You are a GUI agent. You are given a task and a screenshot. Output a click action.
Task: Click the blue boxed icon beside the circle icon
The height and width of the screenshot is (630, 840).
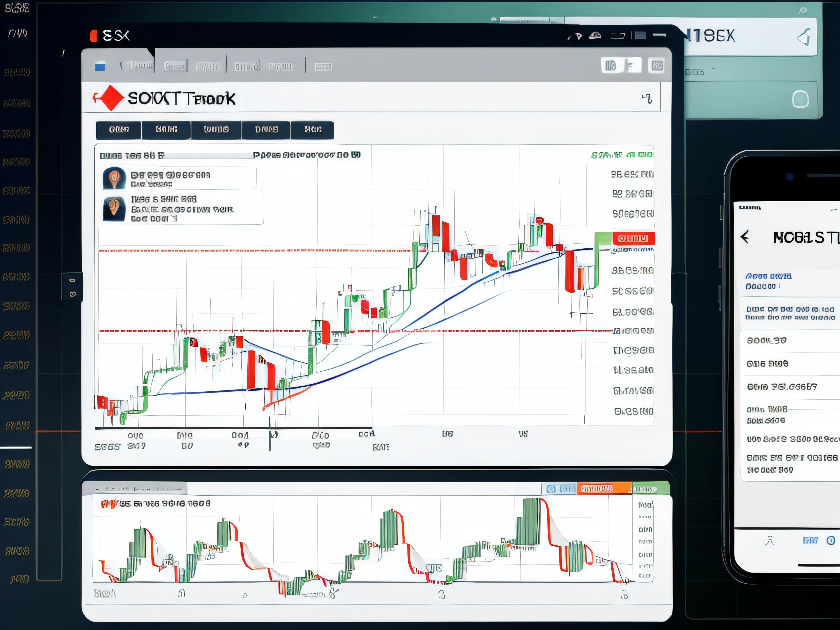pyautogui.click(x=567, y=488)
